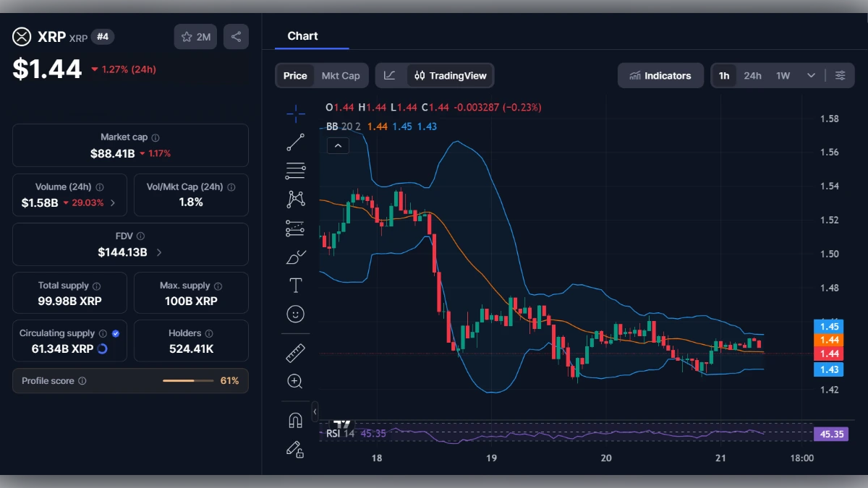The width and height of the screenshot is (868, 488).
Task: Select the 24h timeframe
Action: point(752,74)
